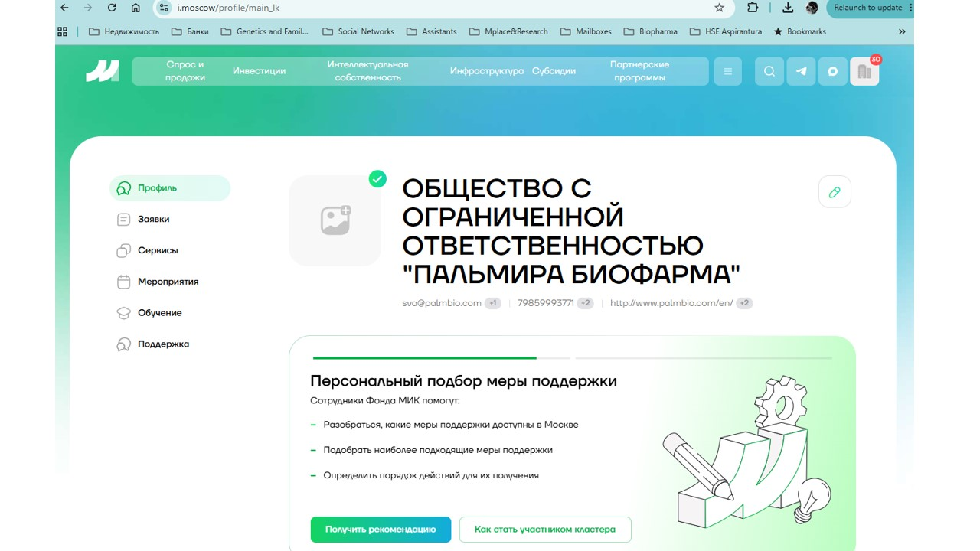Bookmark this page with the star icon
The width and height of the screenshot is (980, 551).
[719, 8]
